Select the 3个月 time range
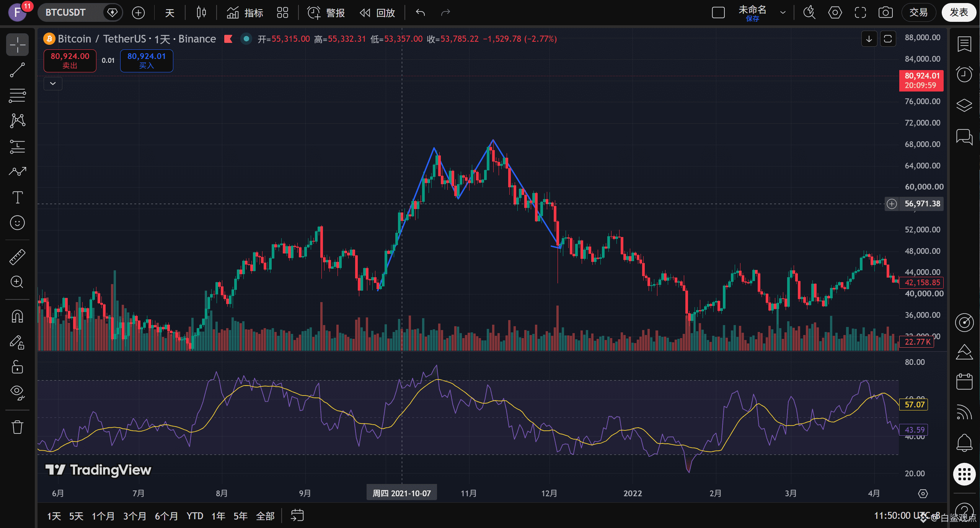This screenshot has height=528, width=980. coord(134,516)
